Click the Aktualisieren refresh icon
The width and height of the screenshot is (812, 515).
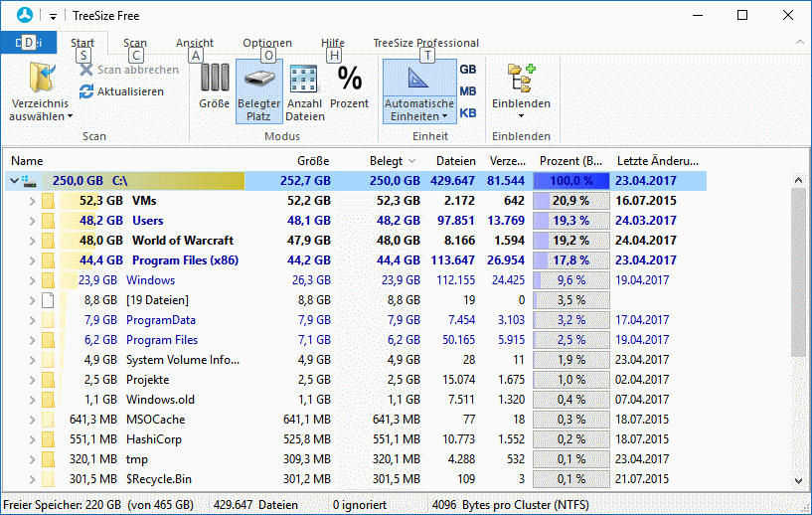click(x=86, y=91)
